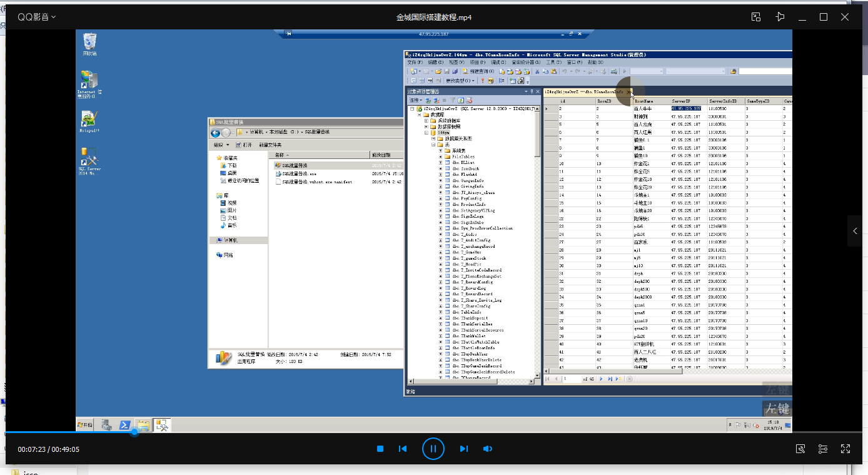Enter fullscreen mode
The image size is (868, 475).
click(x=845, y=449)
